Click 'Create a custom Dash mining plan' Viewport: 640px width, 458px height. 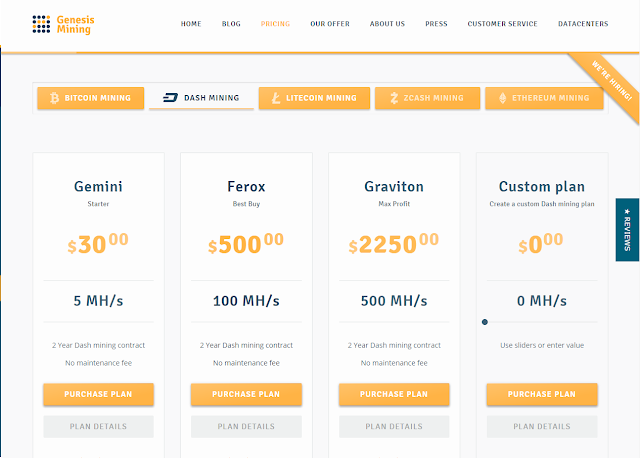tap(542, 204)
